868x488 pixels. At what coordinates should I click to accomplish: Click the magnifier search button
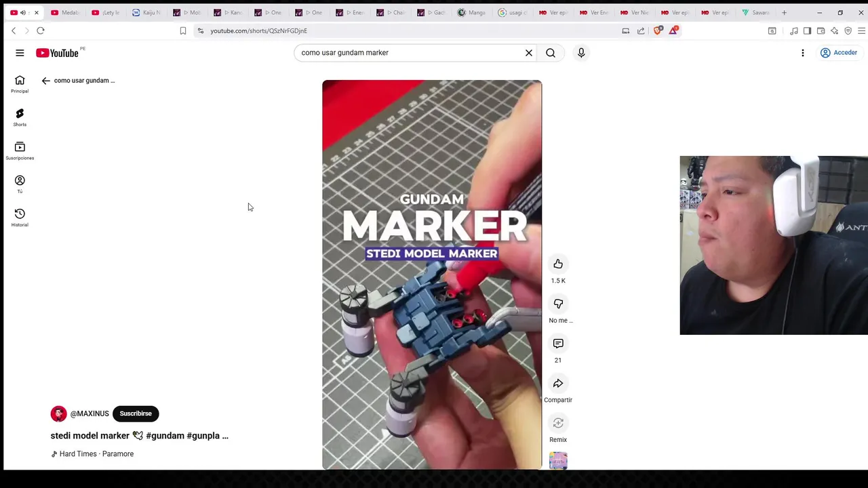[551, 53]
